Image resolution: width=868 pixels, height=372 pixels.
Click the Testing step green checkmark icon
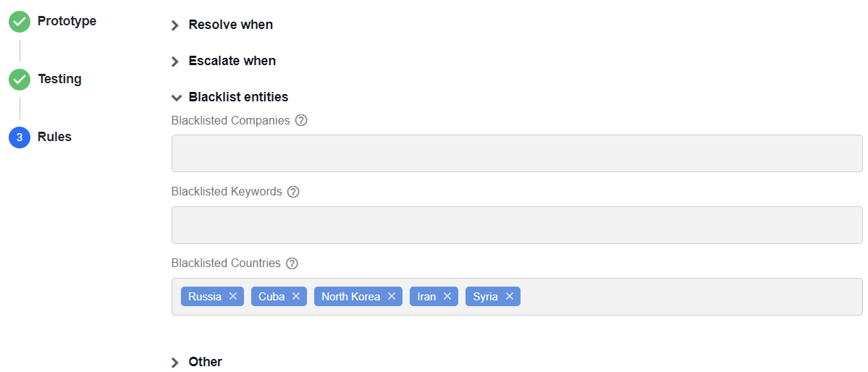(20, 80)
